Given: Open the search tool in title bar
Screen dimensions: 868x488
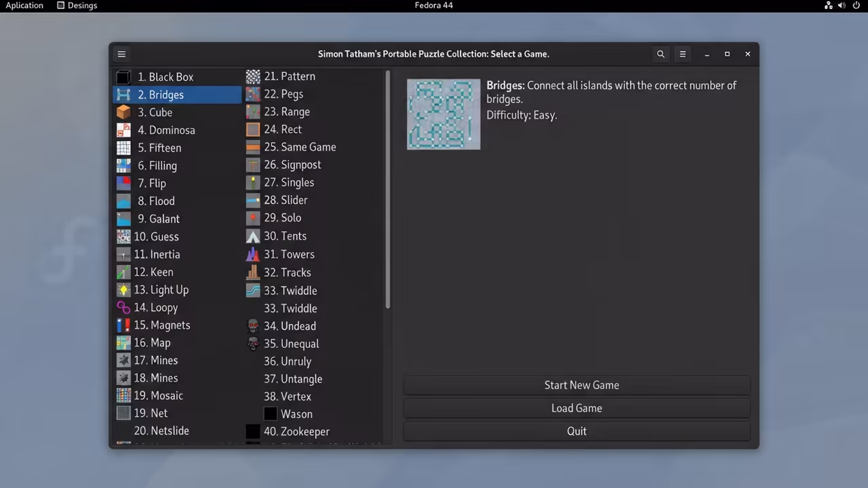Looking at the screenshot, I should (660, 54).
